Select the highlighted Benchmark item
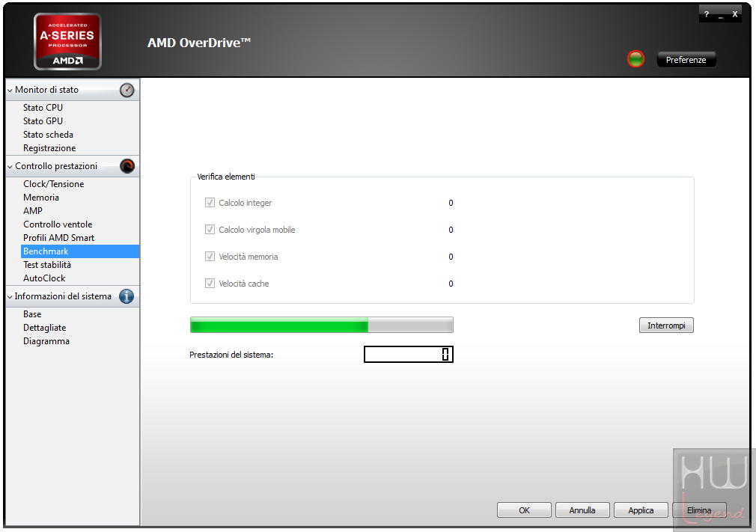The height and width of the screenshot is (532, 756). pyautogui.click(x=80, y=251)
